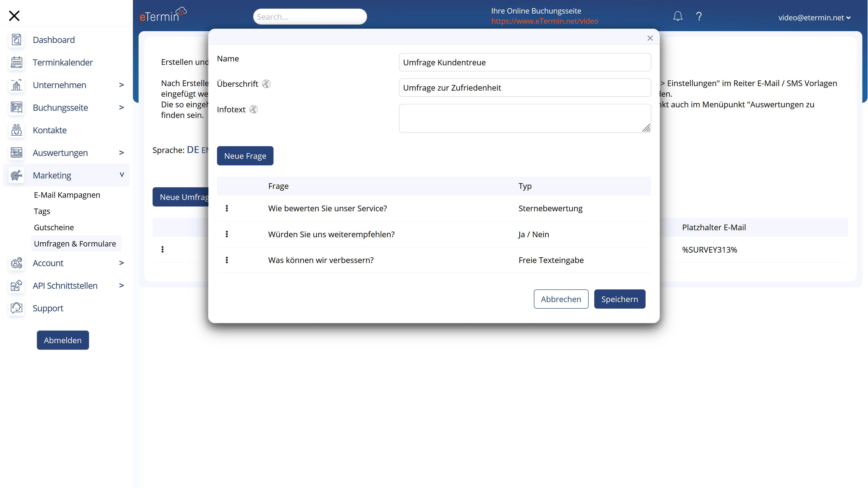The height and width of the screenshot is (488, 868).
Task: Open Support menu item
Action: click(x=48, y=308)
